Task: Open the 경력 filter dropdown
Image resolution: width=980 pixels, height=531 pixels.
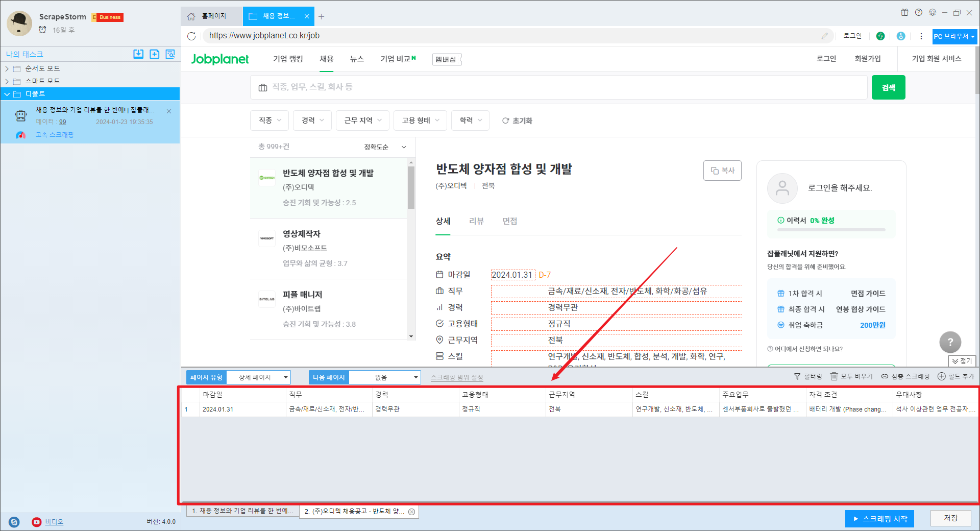Action: coord(312,120)
